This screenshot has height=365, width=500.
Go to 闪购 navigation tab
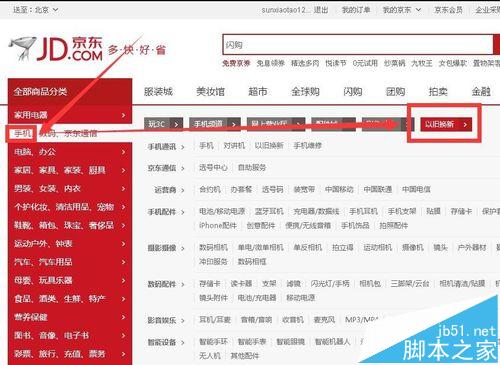(x=353, y=91)
